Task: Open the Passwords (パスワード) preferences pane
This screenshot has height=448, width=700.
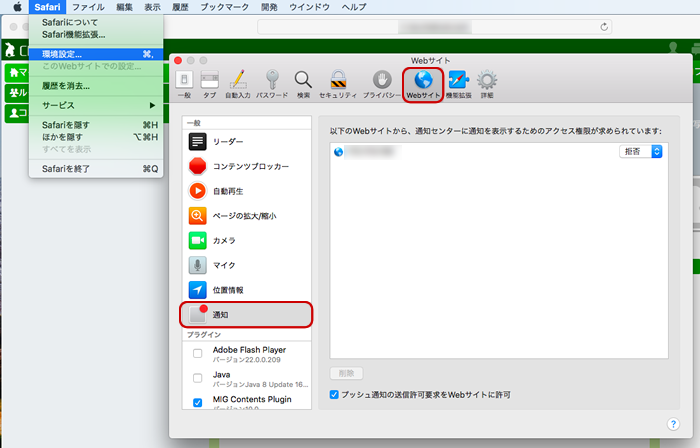Action: [x=272, y=84]
